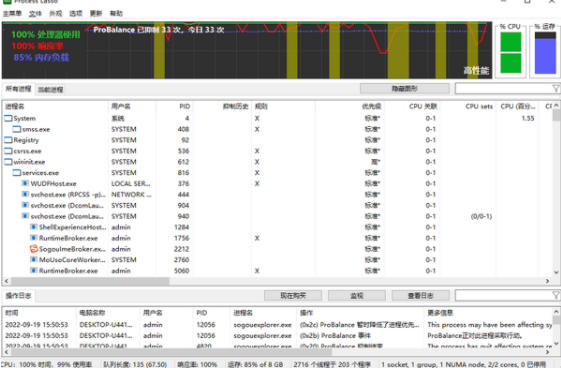Screen dimensions: 561x368
Task: Click the ShellExperienceHost process icon
Action: [x=34, y=227]
